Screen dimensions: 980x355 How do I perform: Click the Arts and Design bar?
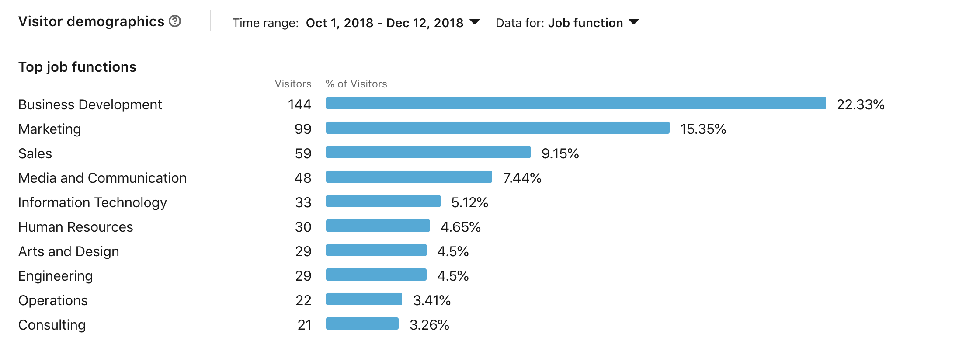(x=376, y=250)
